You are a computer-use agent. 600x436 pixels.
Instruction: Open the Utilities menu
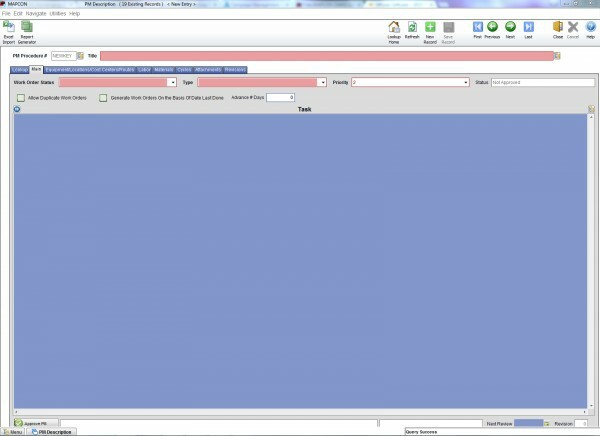57,13
